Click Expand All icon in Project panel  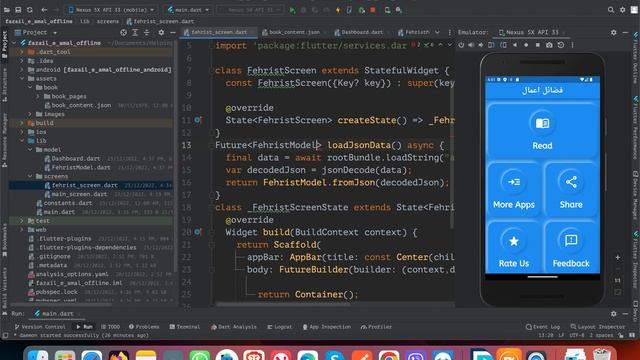click(x=135, y=32)
